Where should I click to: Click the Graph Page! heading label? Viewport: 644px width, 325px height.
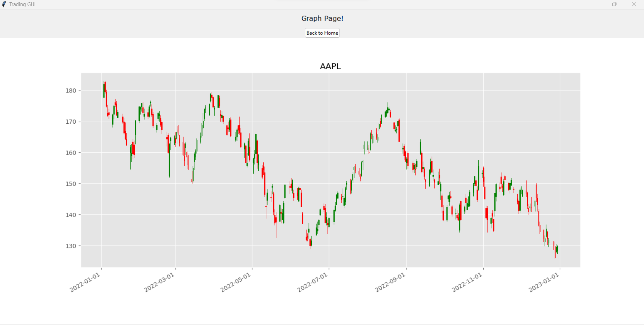click(x=322, y=18)
